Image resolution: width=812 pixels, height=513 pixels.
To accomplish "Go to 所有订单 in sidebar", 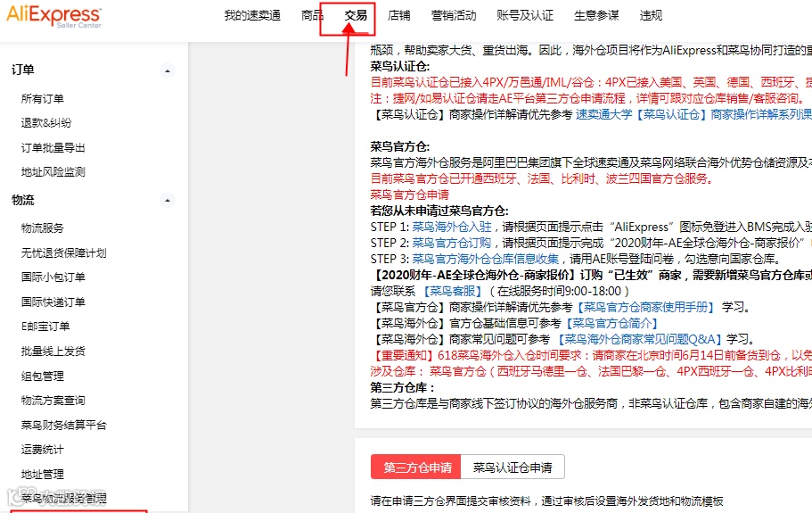I will (43, 98).
